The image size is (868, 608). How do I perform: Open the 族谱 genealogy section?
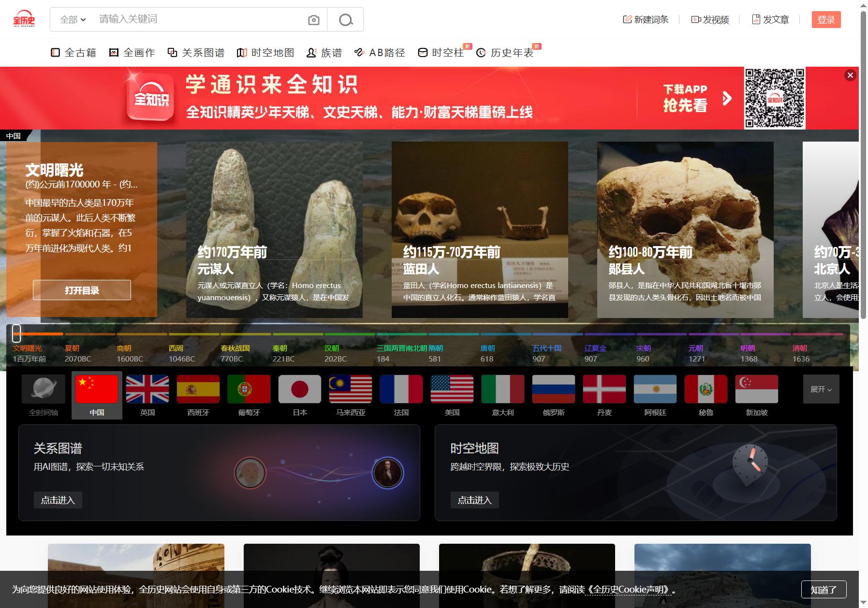point(324,53)
